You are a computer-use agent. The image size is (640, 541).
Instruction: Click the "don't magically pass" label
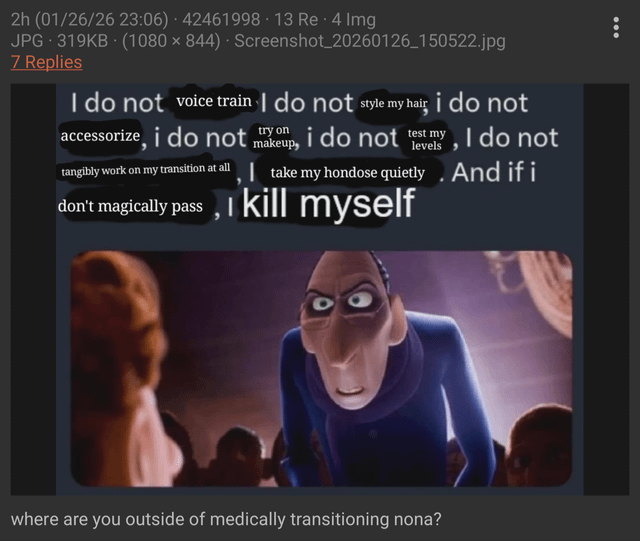tap(131, 206)
